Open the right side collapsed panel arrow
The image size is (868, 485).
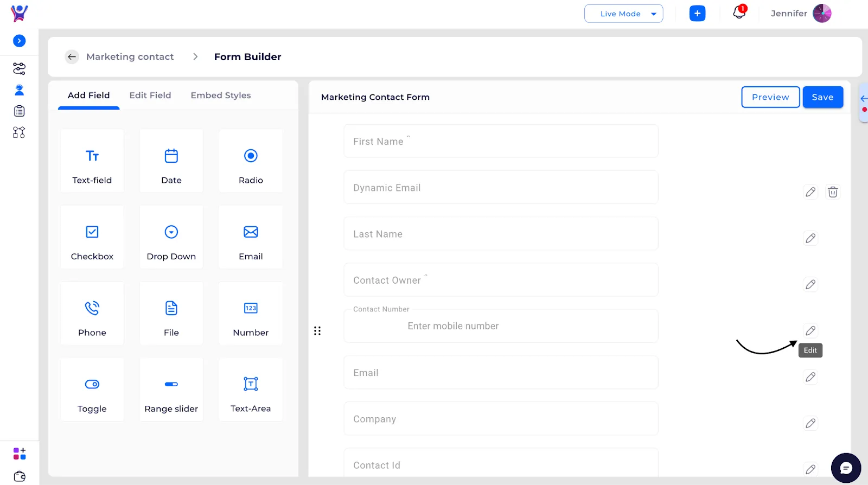pos(864,99)
